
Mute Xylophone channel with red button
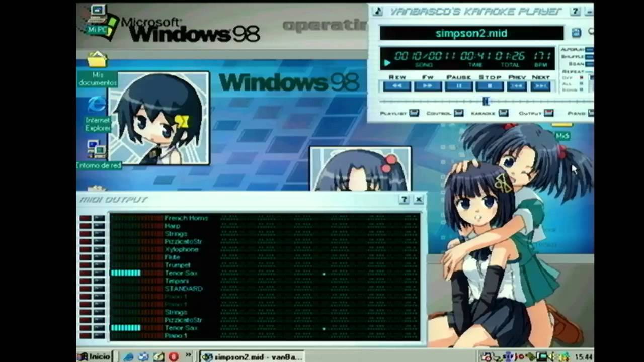(x=86, y=249)
